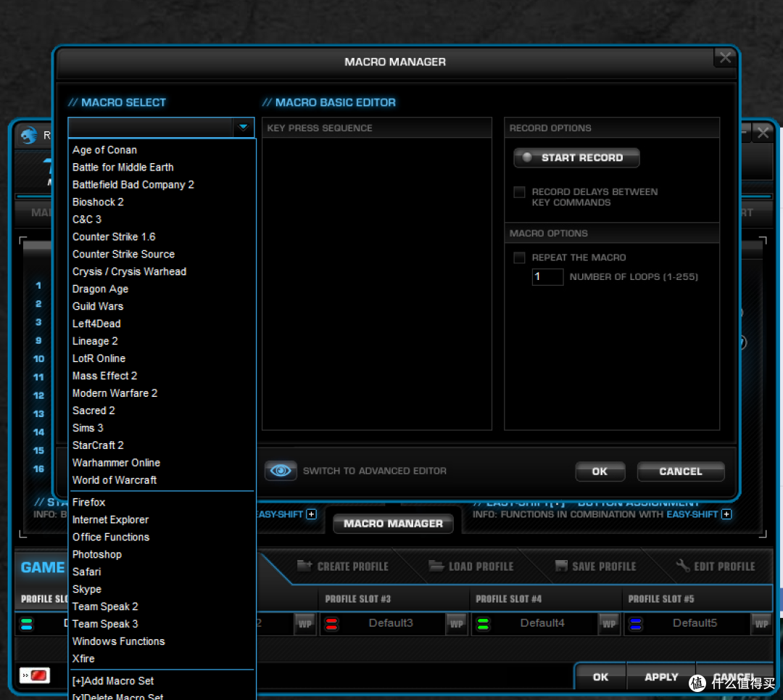Open WP button beside Default4

[x=609, y=624]
